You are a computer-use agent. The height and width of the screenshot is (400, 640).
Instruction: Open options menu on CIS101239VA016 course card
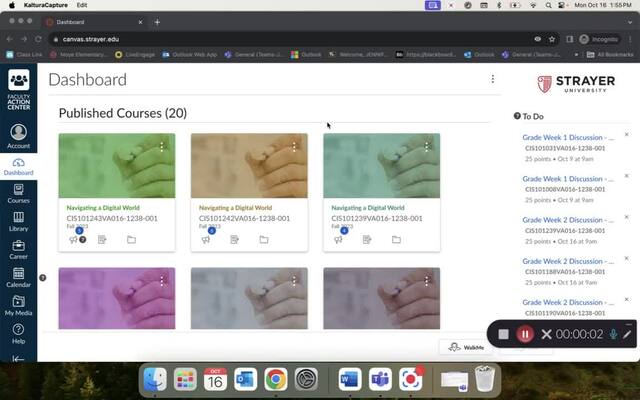point(427,147)
